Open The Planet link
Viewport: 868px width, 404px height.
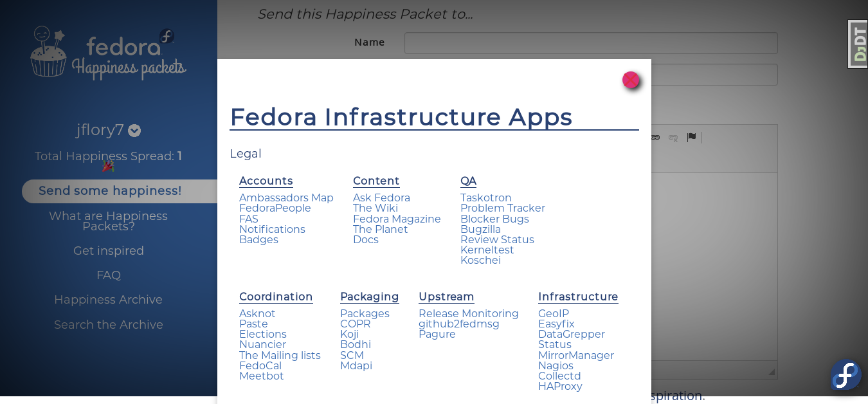381,230
